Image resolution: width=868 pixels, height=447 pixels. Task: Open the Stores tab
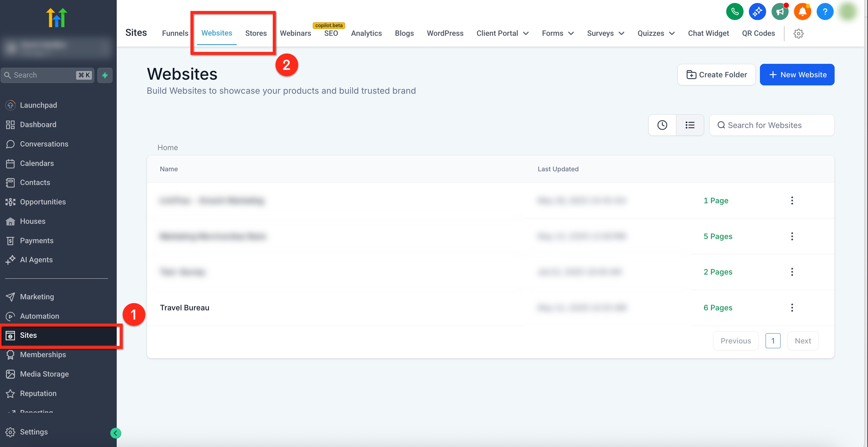pyautogui.click(x=256, y=33)
